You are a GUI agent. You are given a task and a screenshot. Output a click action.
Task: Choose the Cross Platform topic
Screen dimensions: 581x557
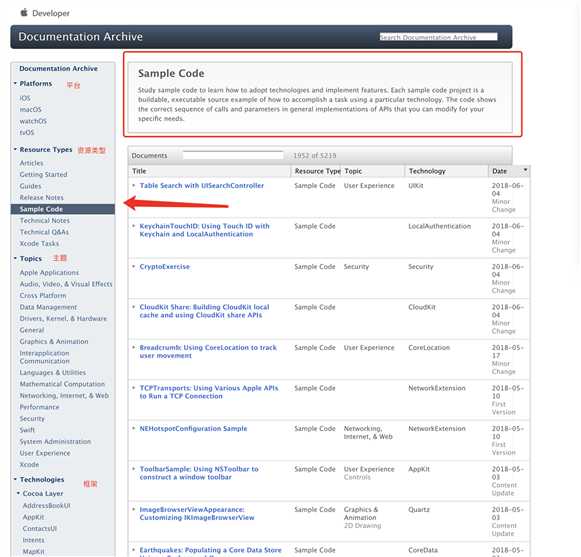pyautogui.click(x=43, y=295)
